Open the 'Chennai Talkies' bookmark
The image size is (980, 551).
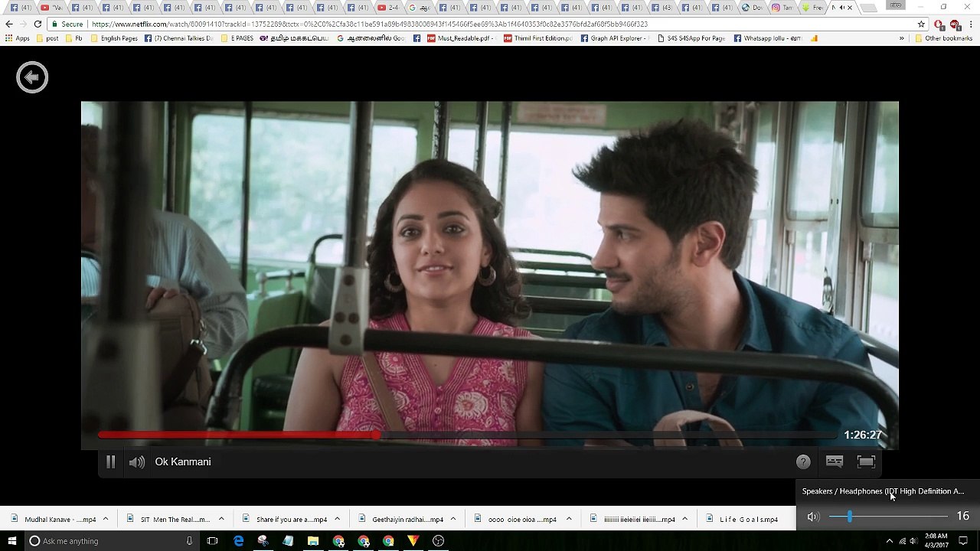(x=178, y=38)
